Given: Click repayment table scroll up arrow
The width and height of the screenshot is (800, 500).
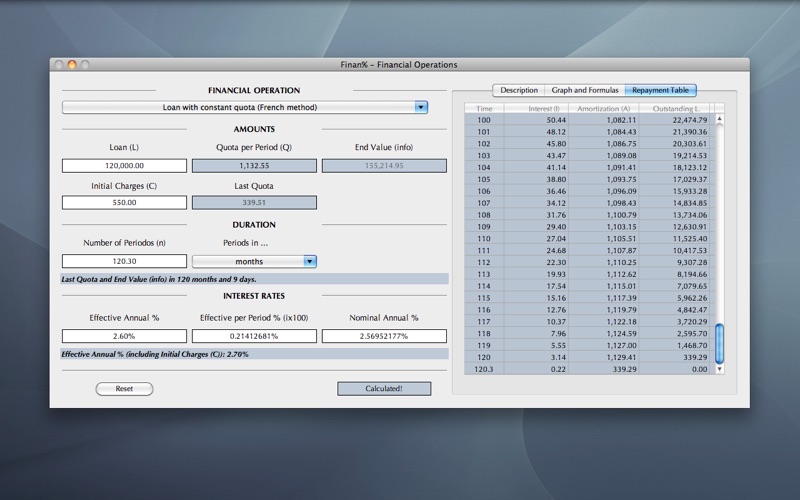Looking at the screenshot, I should [x=719, y=119].
